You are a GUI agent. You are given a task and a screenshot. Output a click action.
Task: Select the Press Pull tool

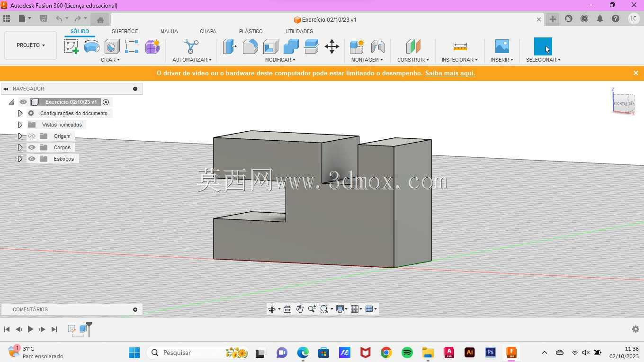(230, 46)
